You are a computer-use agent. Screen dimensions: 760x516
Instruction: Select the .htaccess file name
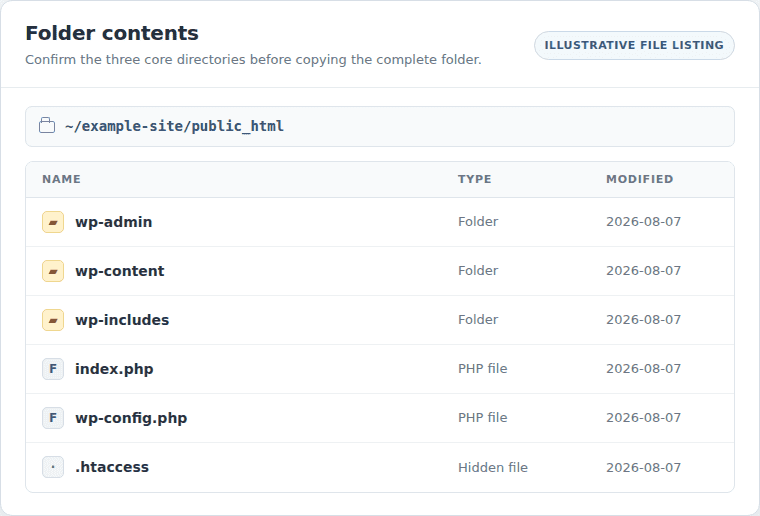tap(112, 467)
